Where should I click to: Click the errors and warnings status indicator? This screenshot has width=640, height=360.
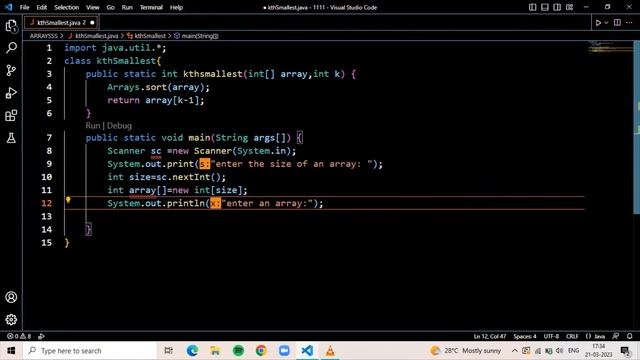pos(19,336)
